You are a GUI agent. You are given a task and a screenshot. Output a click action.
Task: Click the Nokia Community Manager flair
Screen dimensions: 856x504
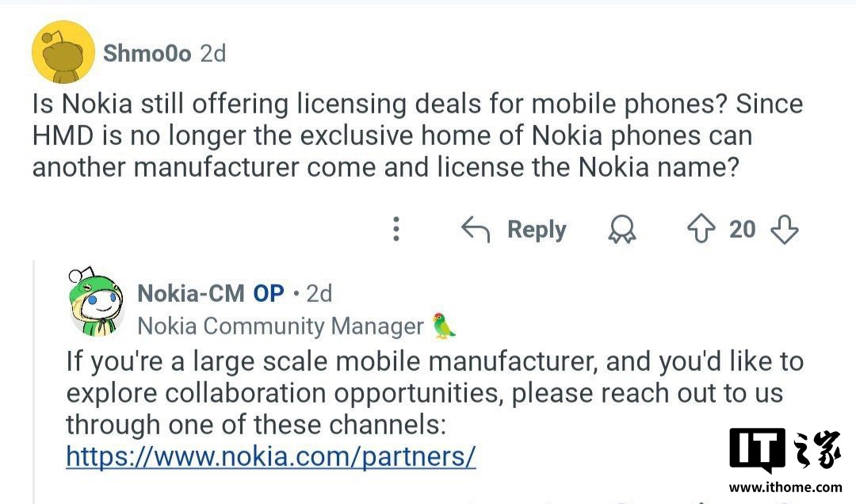(281, 326)
